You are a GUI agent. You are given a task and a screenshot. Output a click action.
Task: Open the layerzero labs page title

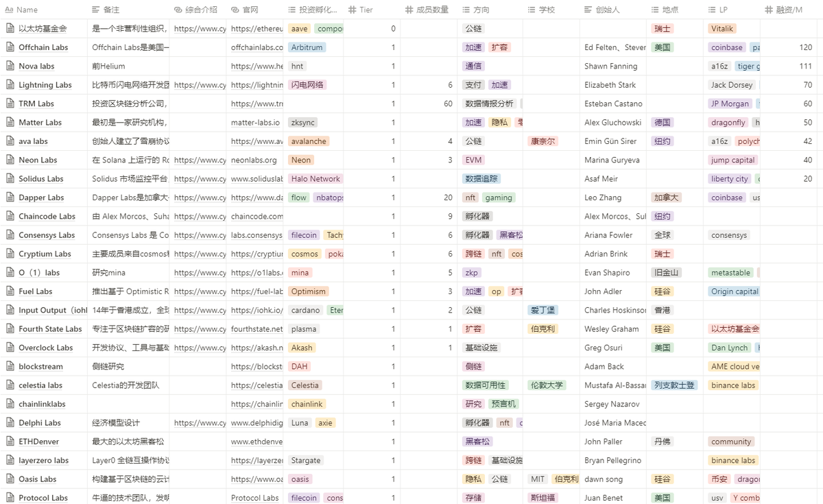point(44,461)
